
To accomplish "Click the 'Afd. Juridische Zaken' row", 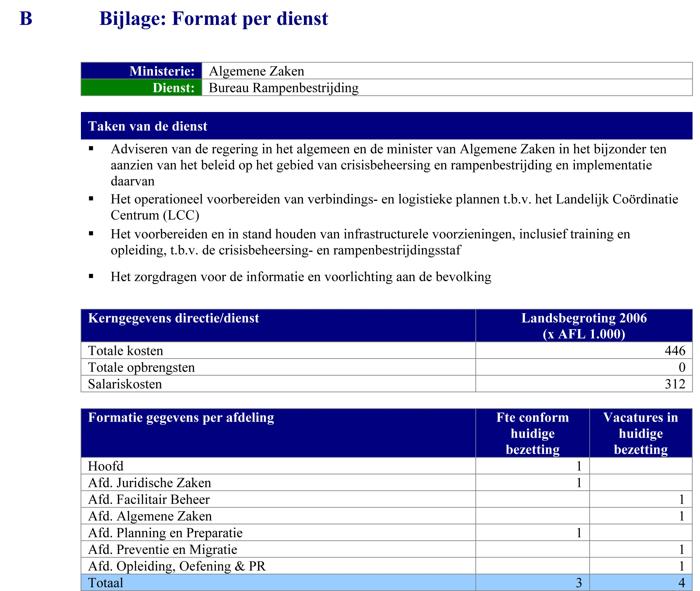I will coord(150,483).
